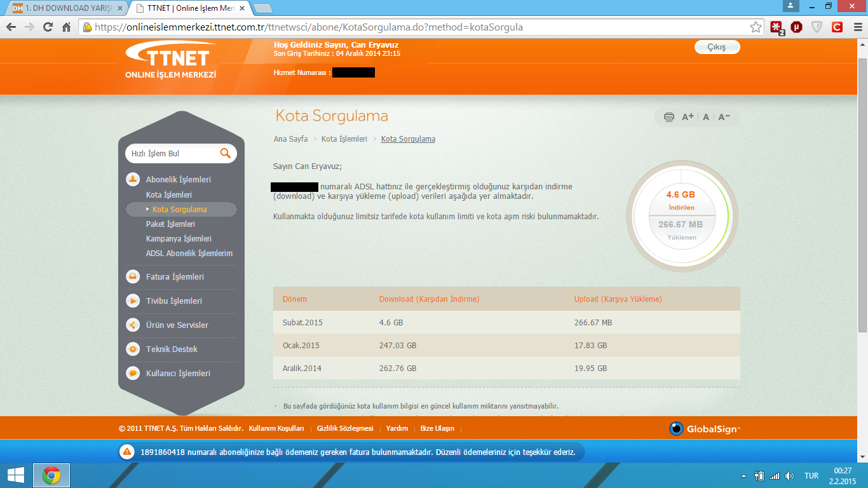Reload the page
The image size is (868, 488).
point(48,27)
